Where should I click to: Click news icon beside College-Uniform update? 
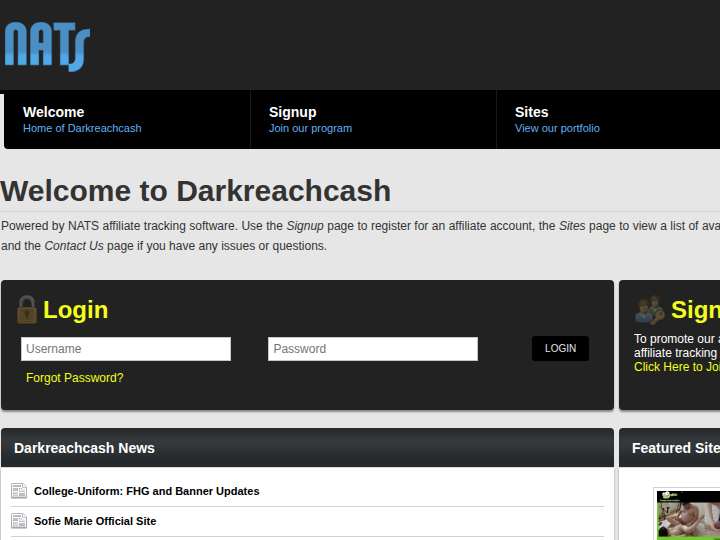pyautogui.click(x=19, y=491)
